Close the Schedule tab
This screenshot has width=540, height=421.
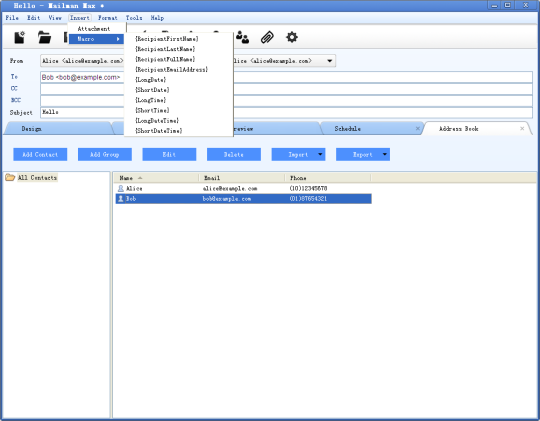pyautogui.click(x=418, y=129)
